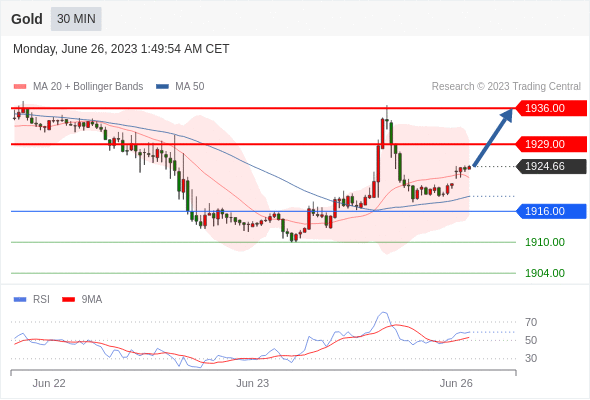Click the RSI legend label
This screenshot has height=400, width=590.
41,300
